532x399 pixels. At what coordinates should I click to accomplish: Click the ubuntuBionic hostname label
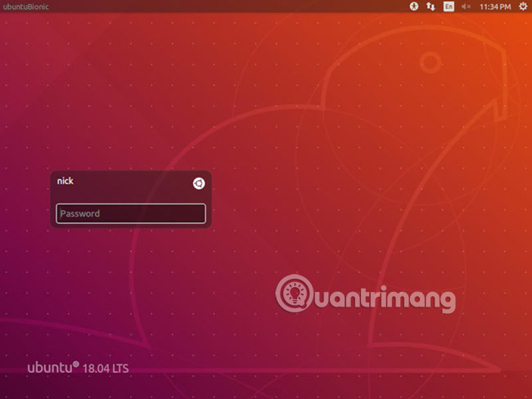(x=26, y=7)
